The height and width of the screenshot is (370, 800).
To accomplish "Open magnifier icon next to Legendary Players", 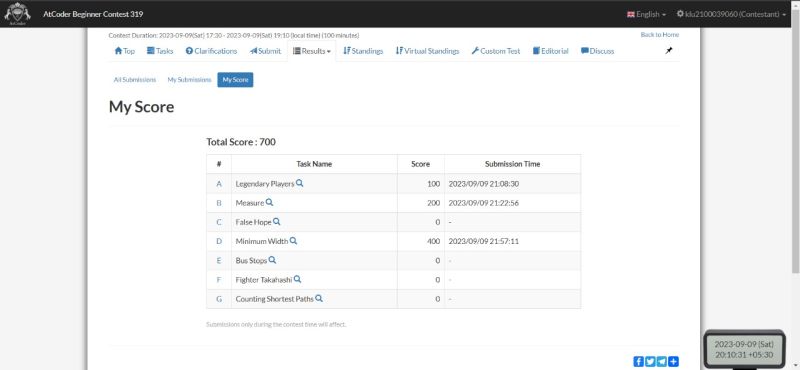I will (299, 183).
